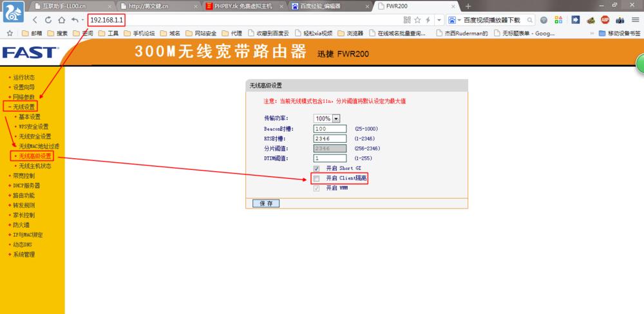Screen dimensions: 644x314
Task: Open 无线安全设置 in the sidebar
Action: pos(35,136)
